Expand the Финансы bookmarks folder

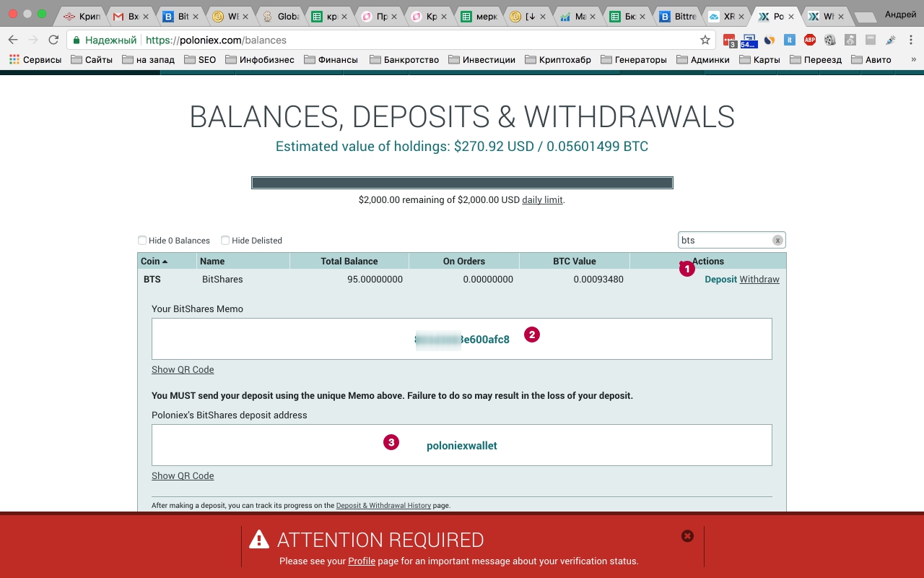[x=331, y=60]
